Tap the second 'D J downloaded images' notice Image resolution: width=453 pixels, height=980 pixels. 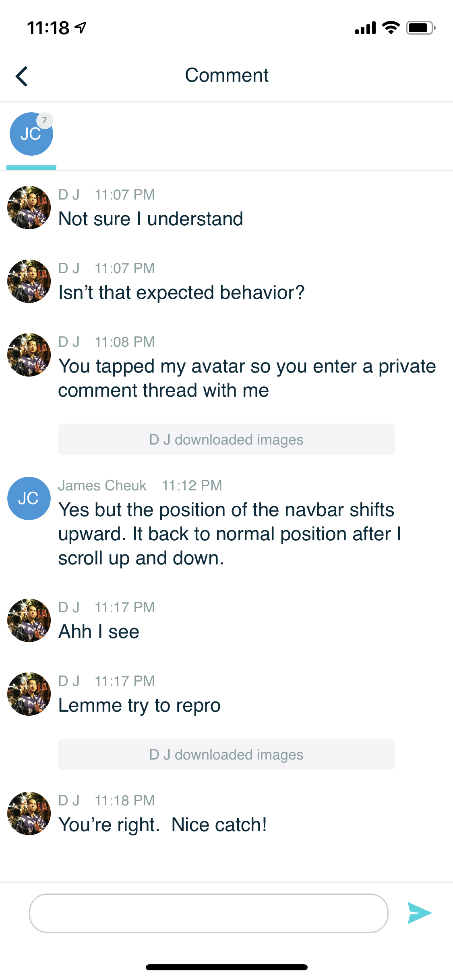point(226,754)
